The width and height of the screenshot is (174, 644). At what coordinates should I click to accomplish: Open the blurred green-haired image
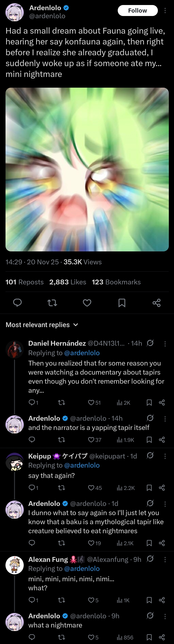tap(87, 169)
